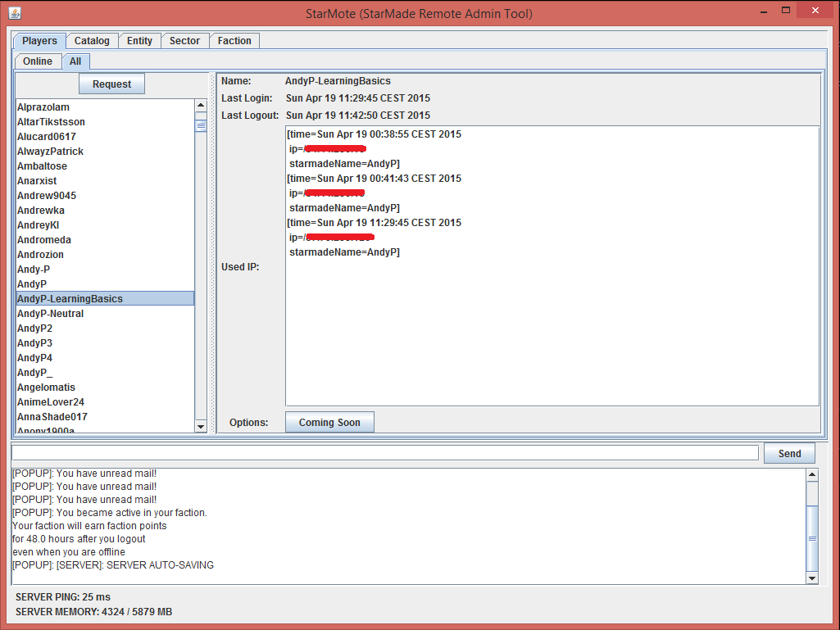Image resolution: width=840 pixels, height=630 pixels.
Task: Click the console log scrollbar thumb
Action: 812,538
